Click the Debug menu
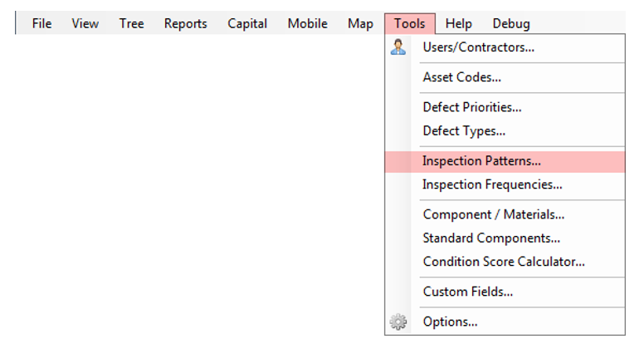644x344 pixels. coord(510,23)
